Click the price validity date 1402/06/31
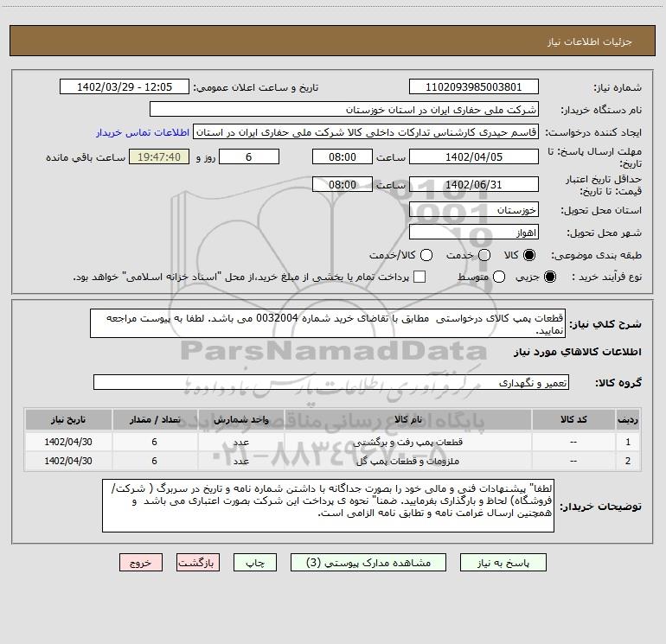 [x=474, y=185]
